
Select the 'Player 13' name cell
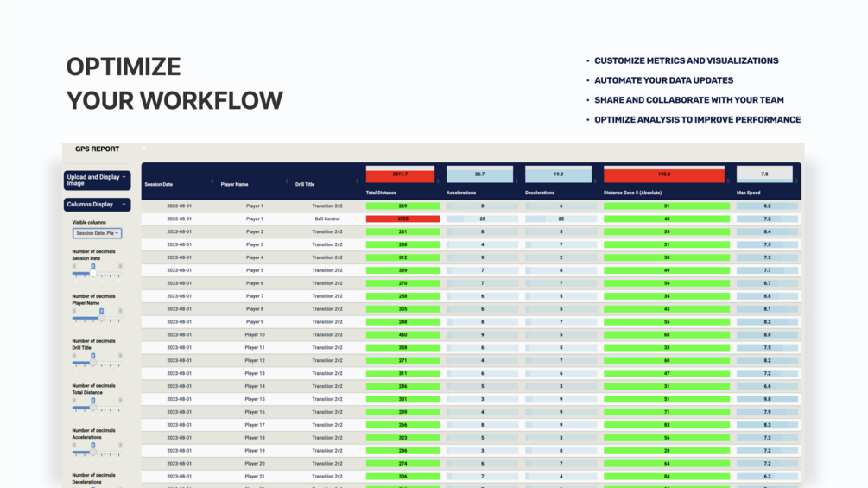pos(255,373)
